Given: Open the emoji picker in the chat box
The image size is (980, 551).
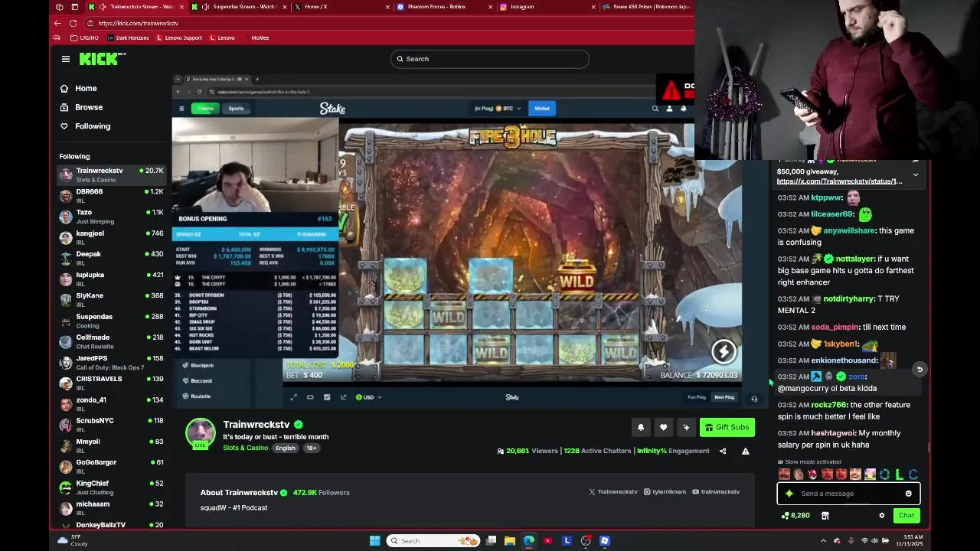Looking at the screenshot, I should (908, 494).
